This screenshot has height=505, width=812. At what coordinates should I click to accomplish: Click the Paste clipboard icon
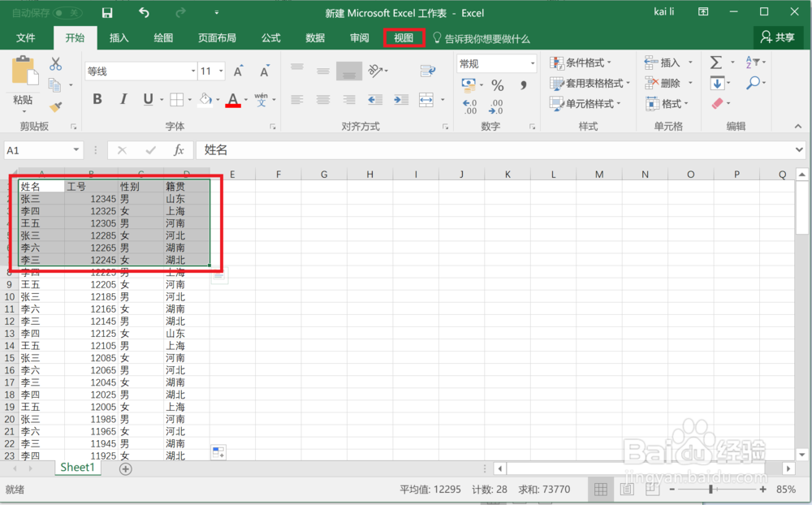pyautogui.click(x=24, y=71)
